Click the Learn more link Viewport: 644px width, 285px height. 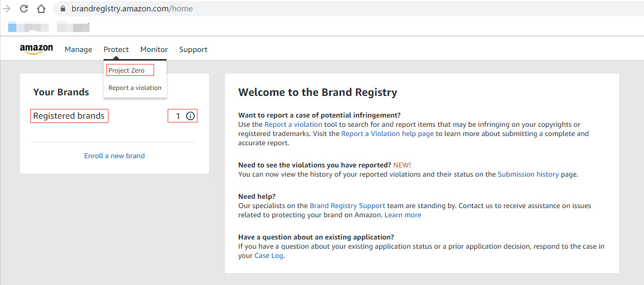coord(403,215)
